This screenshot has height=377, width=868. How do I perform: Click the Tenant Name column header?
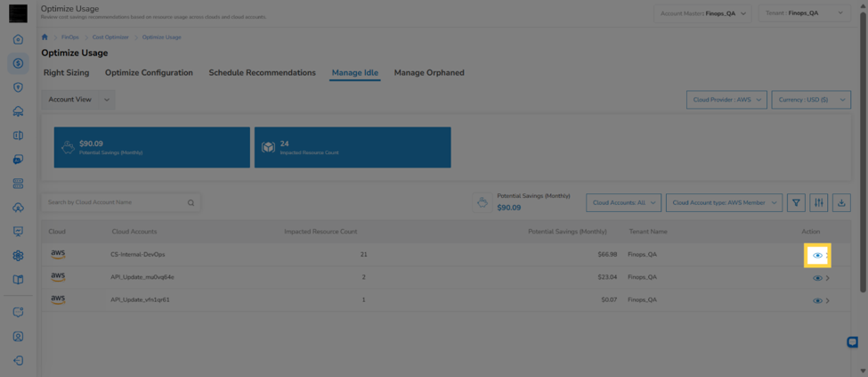coord(648,231)
